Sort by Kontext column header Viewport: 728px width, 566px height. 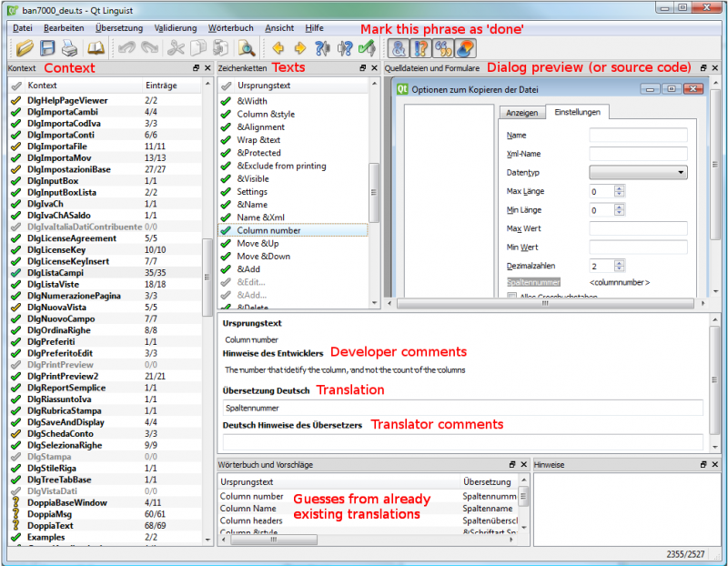coord(84,86)
